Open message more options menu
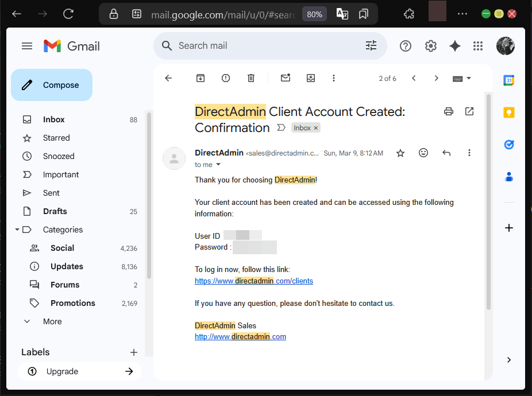Viewport: 532px width, 396px height. coord(469,153)
